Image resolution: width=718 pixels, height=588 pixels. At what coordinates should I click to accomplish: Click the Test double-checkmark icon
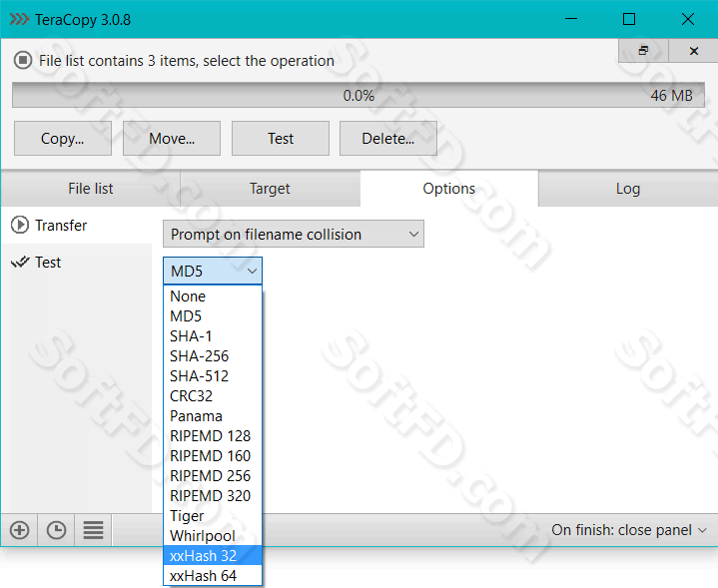[x=20, y=263]
